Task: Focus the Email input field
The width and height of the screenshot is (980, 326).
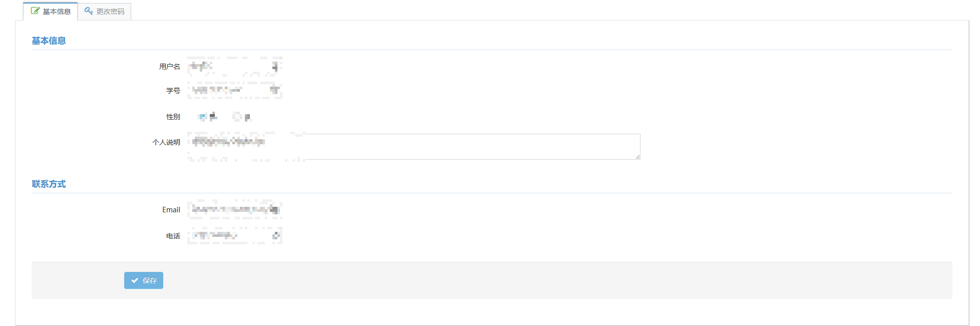Action: coord(235,209)
